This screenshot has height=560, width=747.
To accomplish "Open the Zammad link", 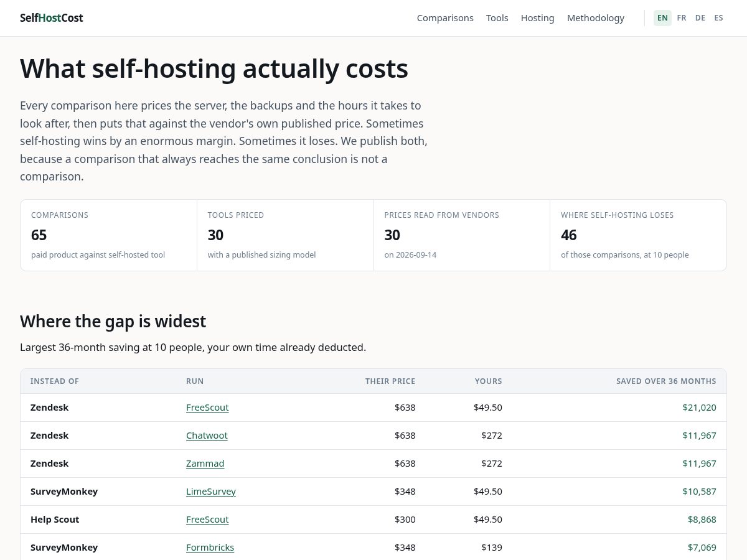I will 205,464.
